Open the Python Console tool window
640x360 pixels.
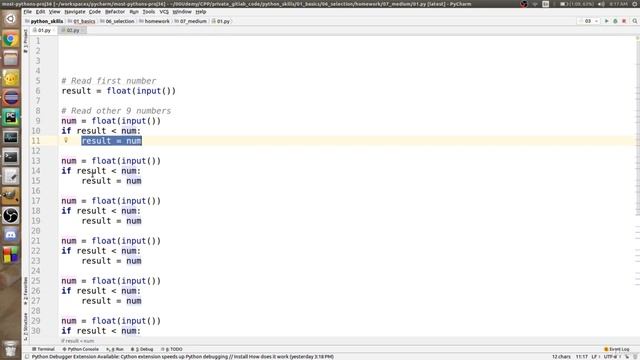pos(80,349)
